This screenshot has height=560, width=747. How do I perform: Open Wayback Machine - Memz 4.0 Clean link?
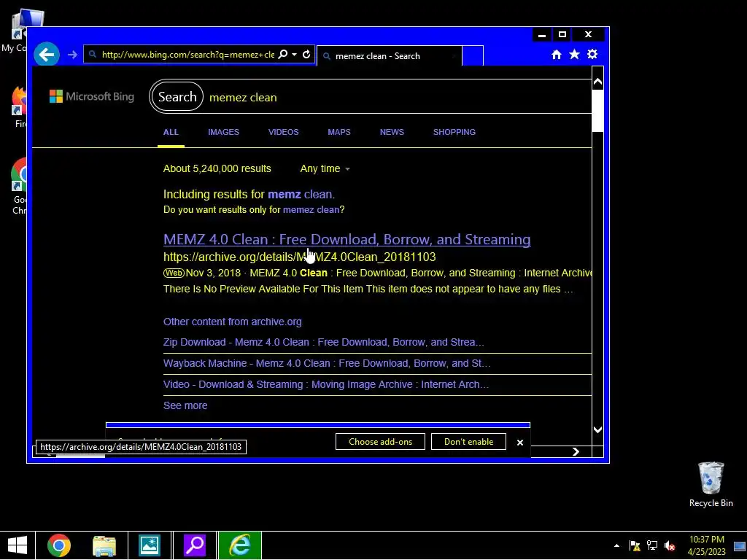click(x=327, y=363)
